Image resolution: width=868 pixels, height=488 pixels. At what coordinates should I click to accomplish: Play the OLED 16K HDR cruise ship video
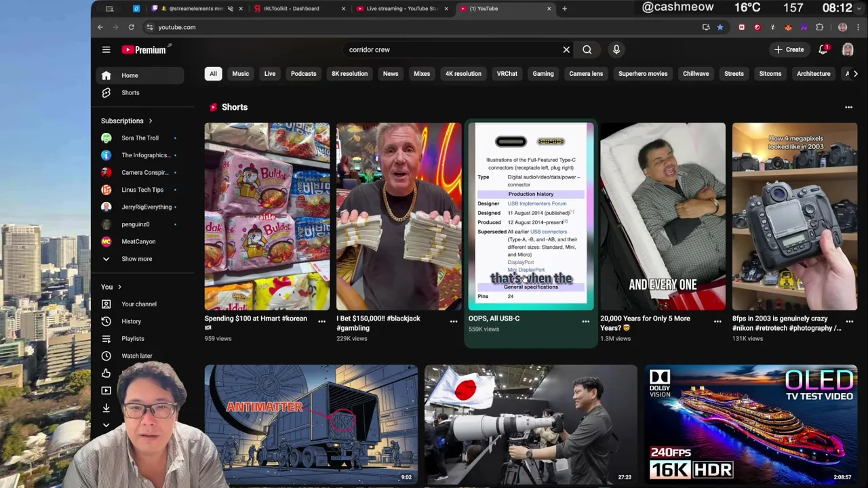751,424
